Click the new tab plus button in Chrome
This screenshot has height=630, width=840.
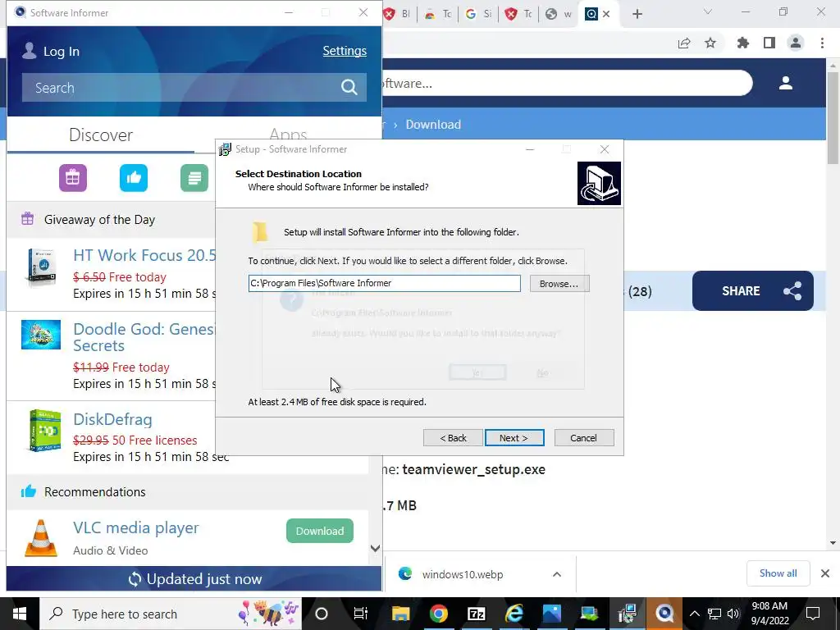click(x=637, y=14)
